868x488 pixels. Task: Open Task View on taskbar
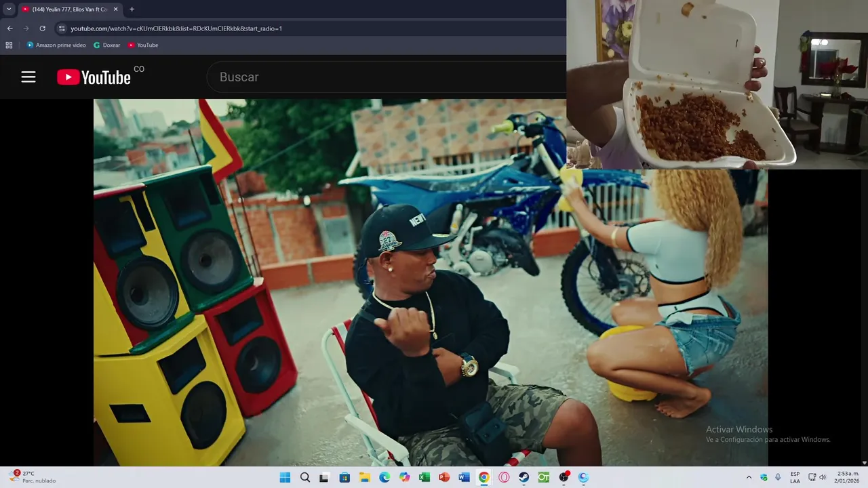(x=324, y=477)
